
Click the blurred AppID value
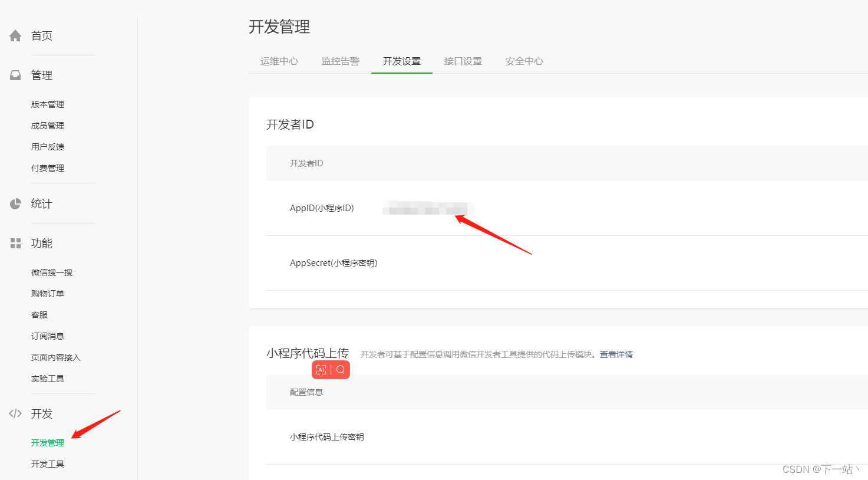(x=428, y=208)
